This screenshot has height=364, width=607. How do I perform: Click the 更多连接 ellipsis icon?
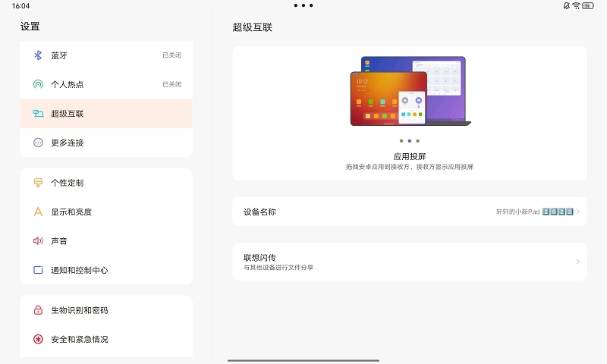(x=38, y=143)
